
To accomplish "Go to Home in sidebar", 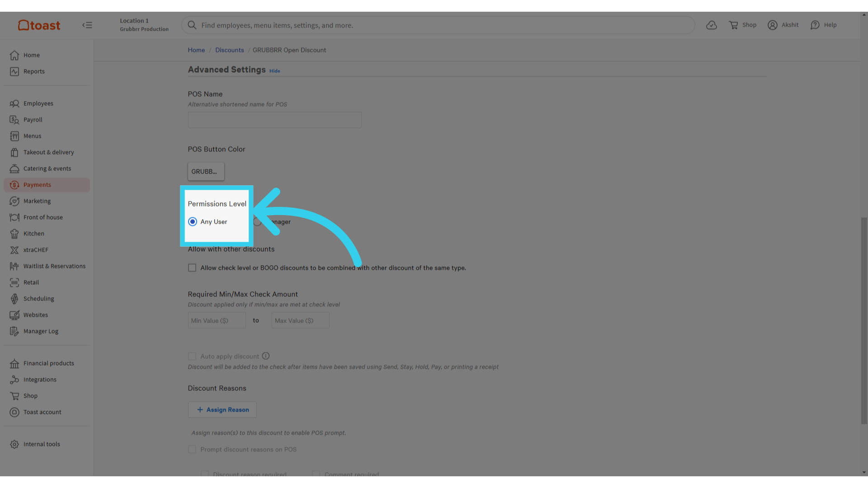I will pyautogui.click(x=47, y=55).
